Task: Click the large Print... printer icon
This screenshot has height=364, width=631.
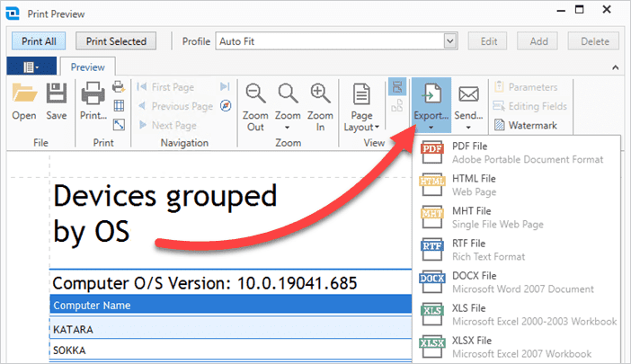Action: pos(93,102)
